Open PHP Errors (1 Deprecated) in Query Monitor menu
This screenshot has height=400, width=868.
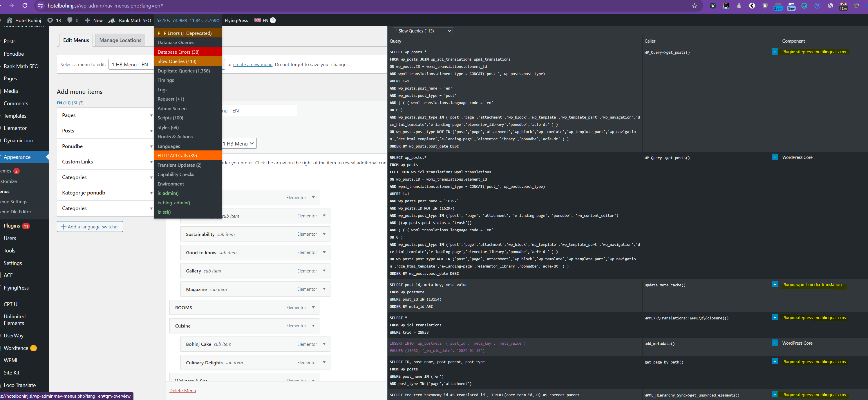point(188,33)
